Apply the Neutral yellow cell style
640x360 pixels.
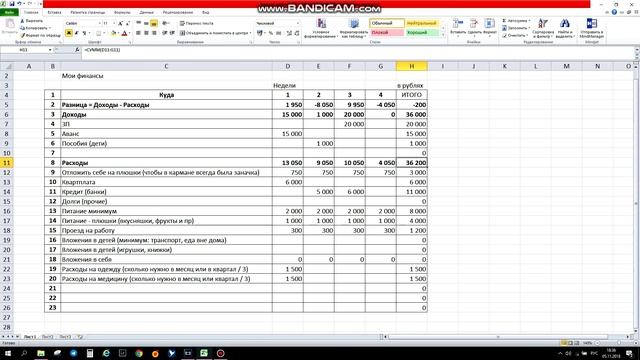pos(422,23)
